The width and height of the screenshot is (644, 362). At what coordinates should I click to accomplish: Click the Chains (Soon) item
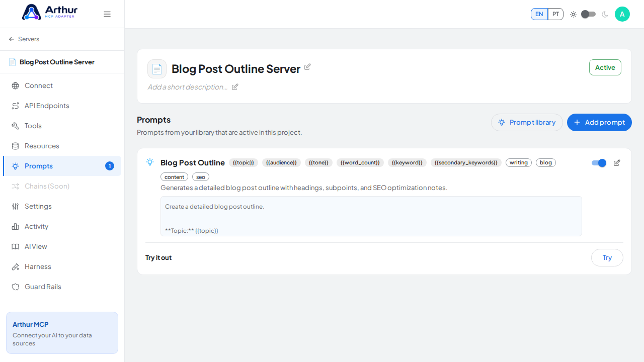click(62, 186)
